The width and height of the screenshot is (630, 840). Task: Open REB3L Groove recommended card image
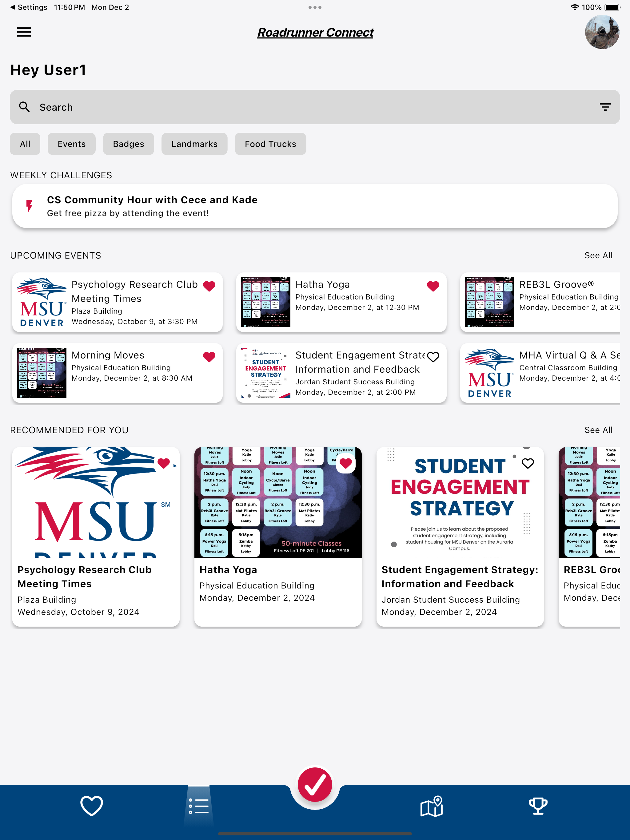589,502
